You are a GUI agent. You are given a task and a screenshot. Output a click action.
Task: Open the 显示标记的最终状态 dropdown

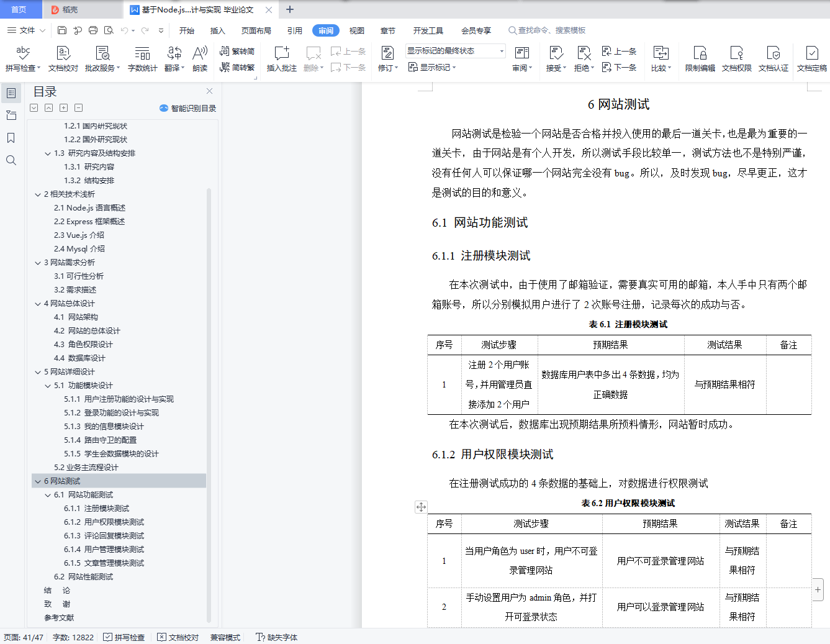[456, 51]
